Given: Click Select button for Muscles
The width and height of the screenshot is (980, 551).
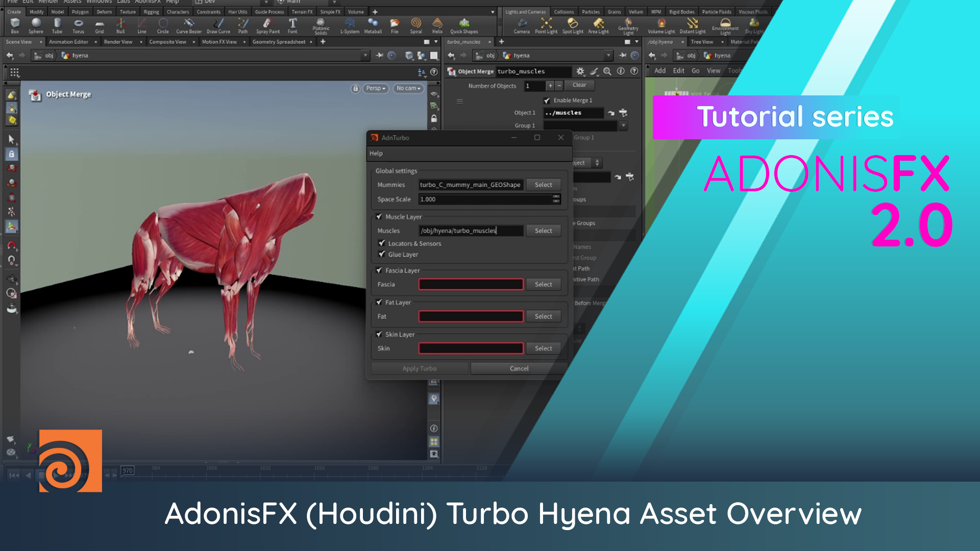Looking at the screenshot, I should pyautogui.click(x=543, y=231).
